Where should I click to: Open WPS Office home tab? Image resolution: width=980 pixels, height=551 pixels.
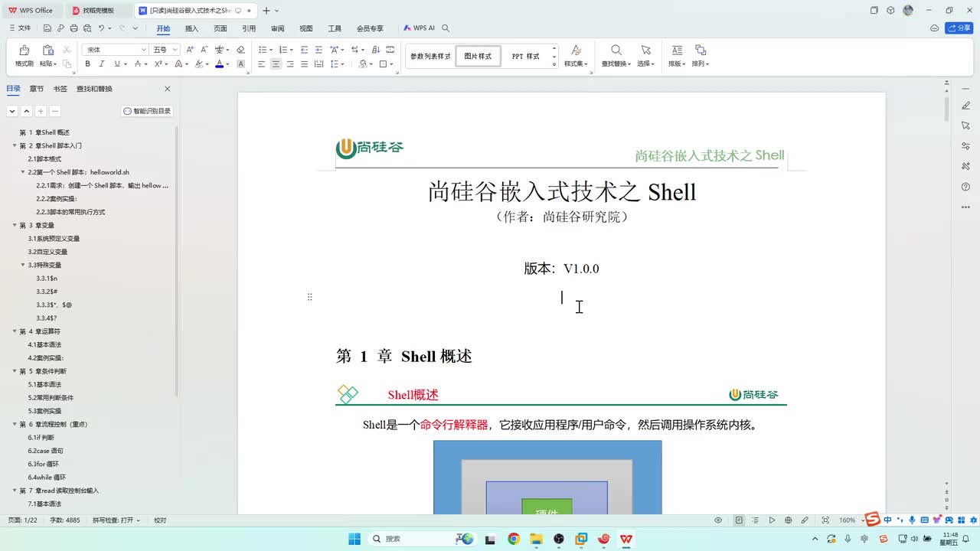tap(31, 10)
